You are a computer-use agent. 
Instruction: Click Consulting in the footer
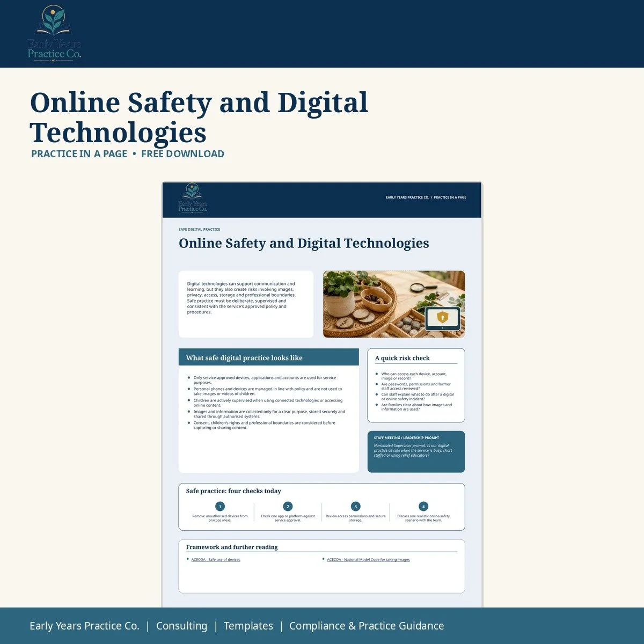[x=181, y=626]
